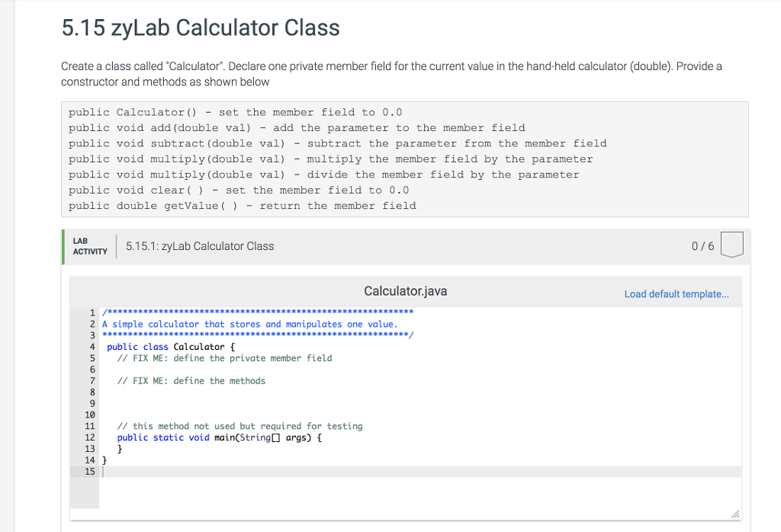The height and width of the screenshot is (532, 781).
Task: Open Load default template...
Action: (x=676, y=293)
